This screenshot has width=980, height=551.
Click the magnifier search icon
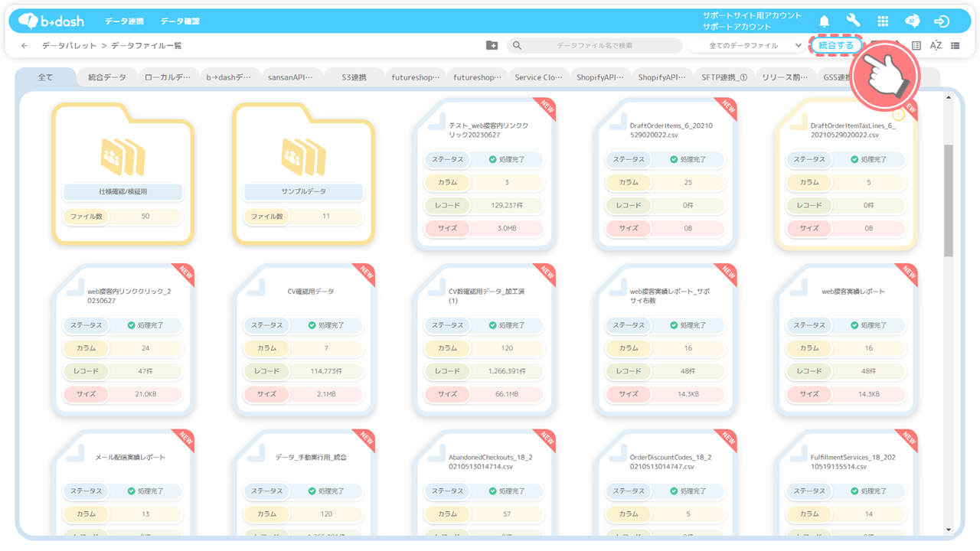(517, 46)
